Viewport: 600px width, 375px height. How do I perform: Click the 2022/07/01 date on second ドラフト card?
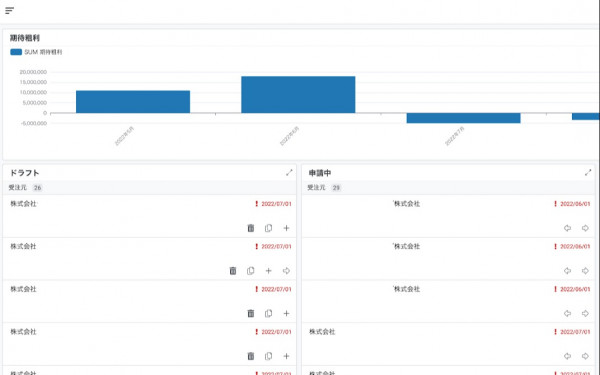[x=276, y=246]
